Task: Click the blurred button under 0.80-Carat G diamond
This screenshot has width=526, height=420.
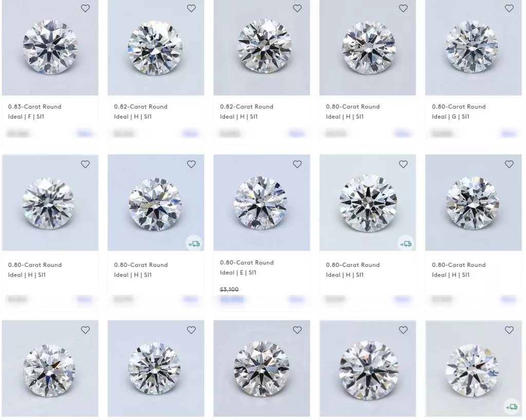Action: pos(508,133)
